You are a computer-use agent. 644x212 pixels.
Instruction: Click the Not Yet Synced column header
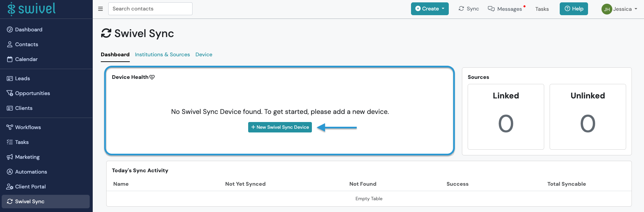tap(245, 184)
